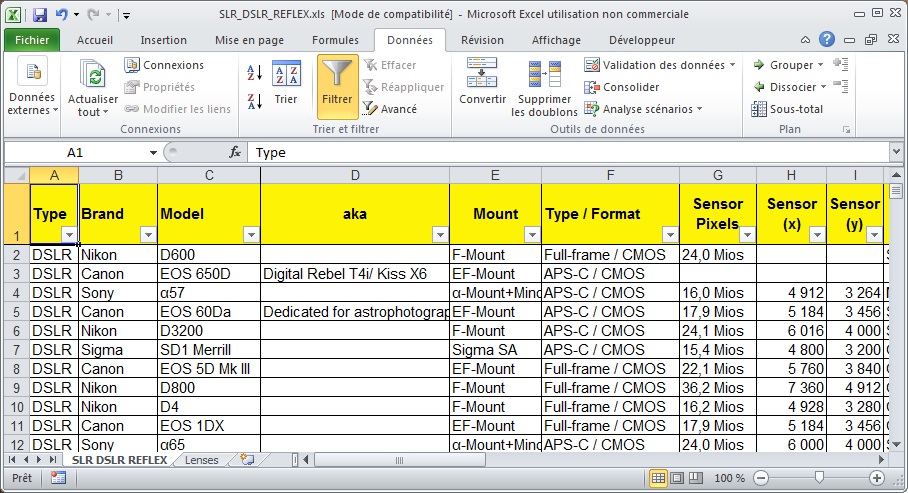Switch to the Insertion ribbon tab

click(163, 40)
